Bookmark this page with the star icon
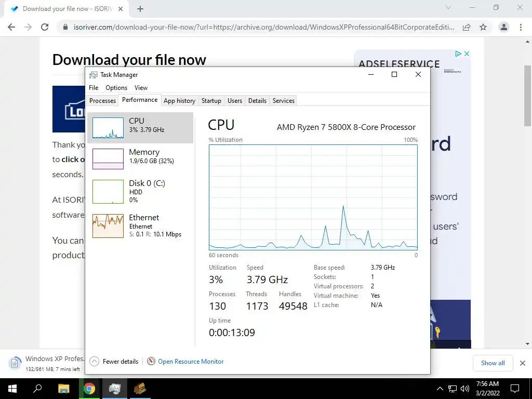Image resolution: width=532 pixels, height=399 pixels. (483, 27)
